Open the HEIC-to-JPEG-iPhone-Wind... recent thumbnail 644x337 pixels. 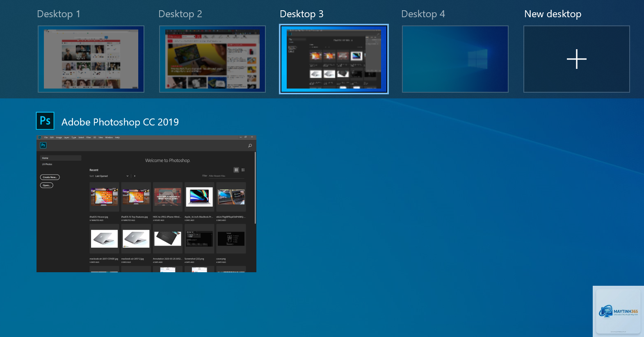click(168, 197)
